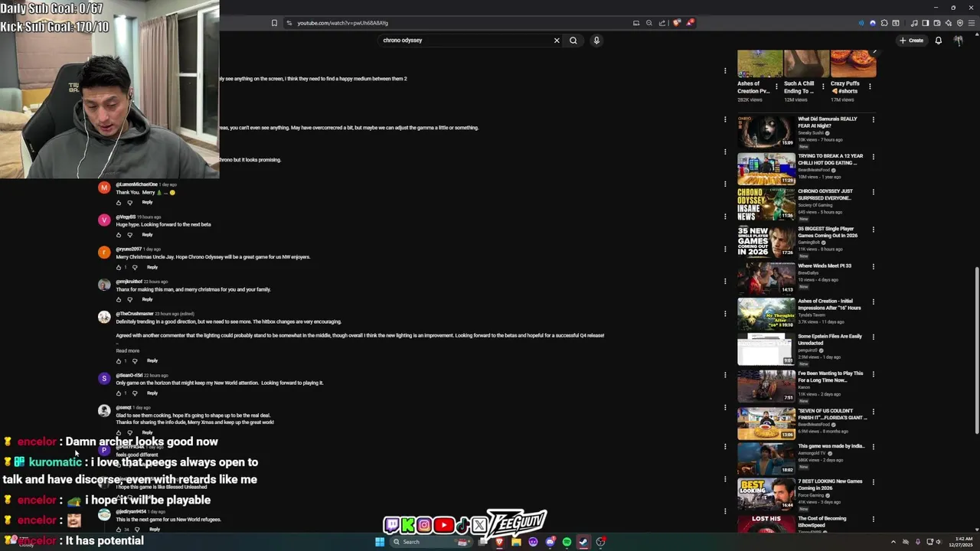Viewport: 980px width, 551px height.
Task: Reply to the 'Huge hype' comment
Action: click(147, 235)
